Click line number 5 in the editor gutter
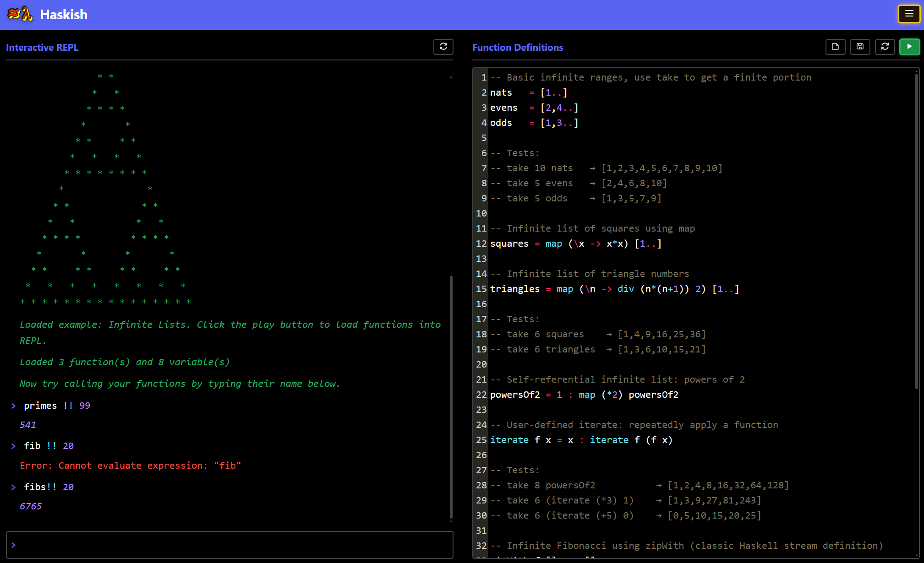The width and height of the screenshot is (924, 563). click(x=484, y=138)
